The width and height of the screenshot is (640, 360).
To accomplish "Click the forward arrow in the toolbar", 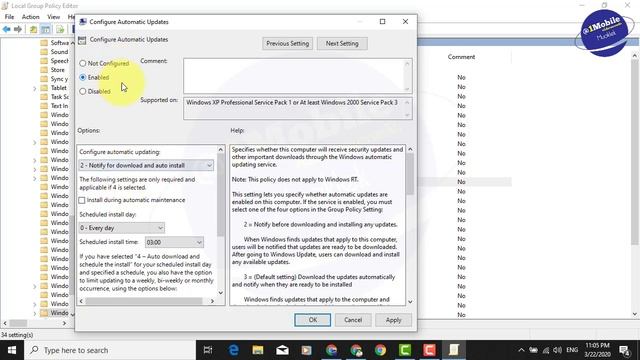I will [x=18, y=29].
